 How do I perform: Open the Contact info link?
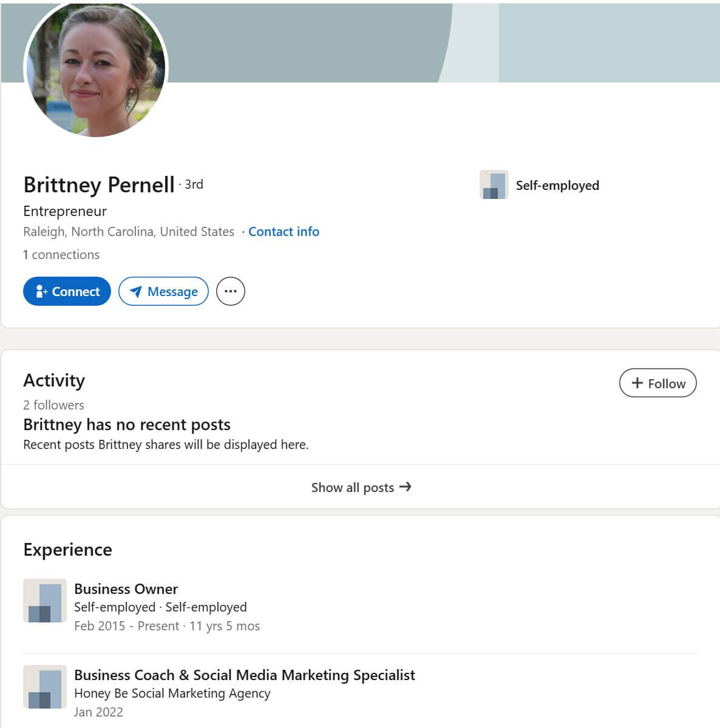(284, 232)
